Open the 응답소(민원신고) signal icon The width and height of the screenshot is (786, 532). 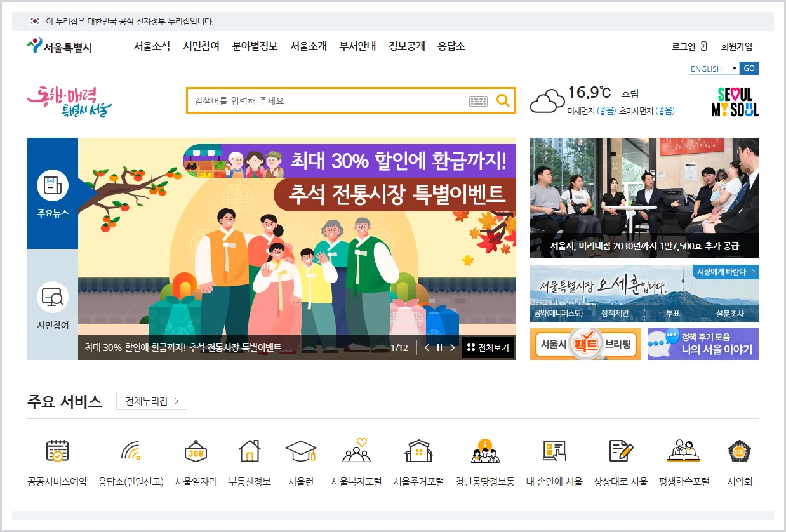(x=131, y=451)
